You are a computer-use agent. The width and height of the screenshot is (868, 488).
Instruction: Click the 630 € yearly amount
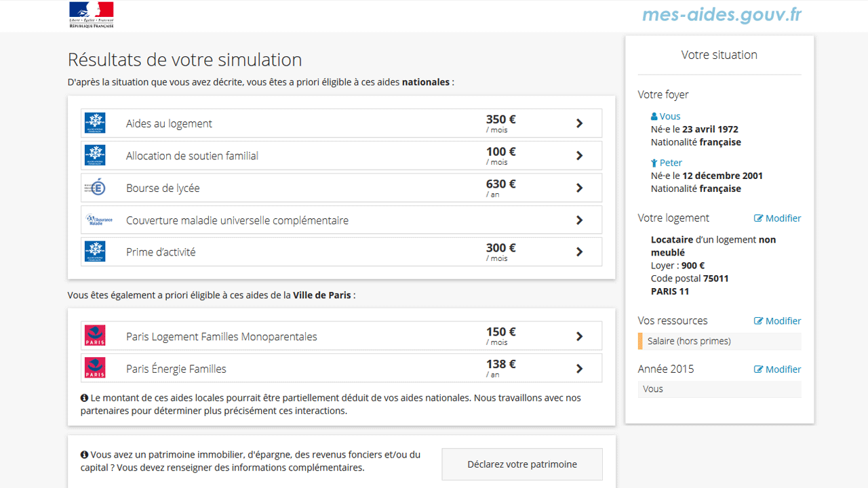pos(501,184)
